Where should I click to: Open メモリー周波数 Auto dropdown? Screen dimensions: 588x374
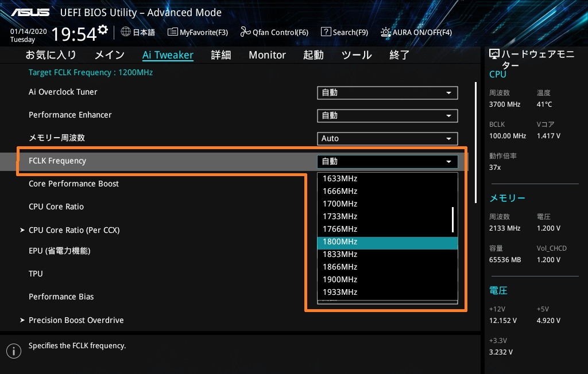click(388, 139)
